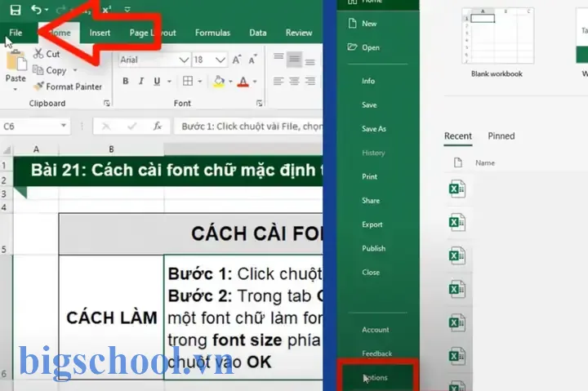Viewport: 588px width, 391px height.
Task: Click Top Align icon
Action: point(278,57)
